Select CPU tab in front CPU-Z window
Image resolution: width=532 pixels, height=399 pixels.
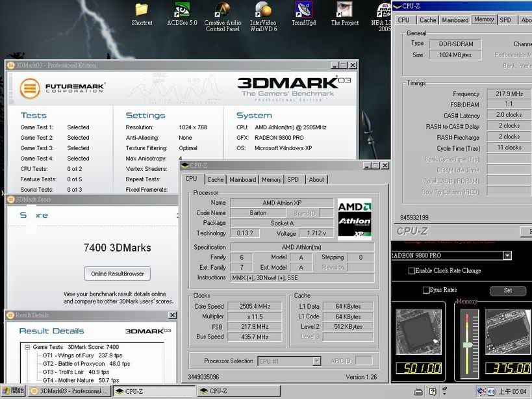(x=192, y=179)
